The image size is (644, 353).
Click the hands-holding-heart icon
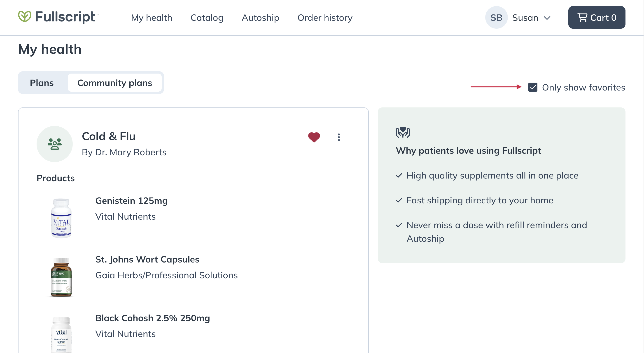tap(403, 132)
